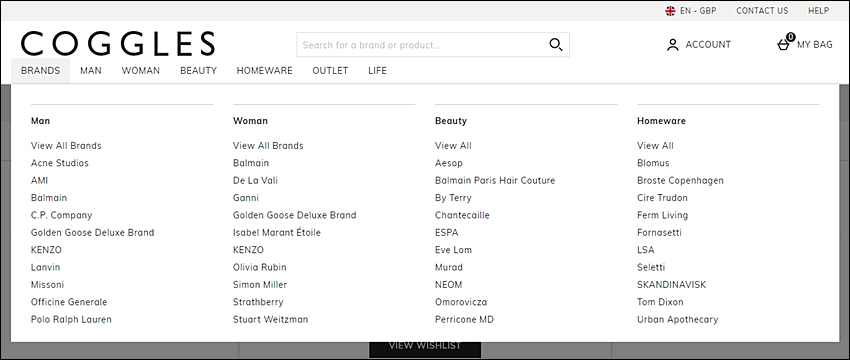
Task: Select the Man column heading
Action: click(41, 121)
